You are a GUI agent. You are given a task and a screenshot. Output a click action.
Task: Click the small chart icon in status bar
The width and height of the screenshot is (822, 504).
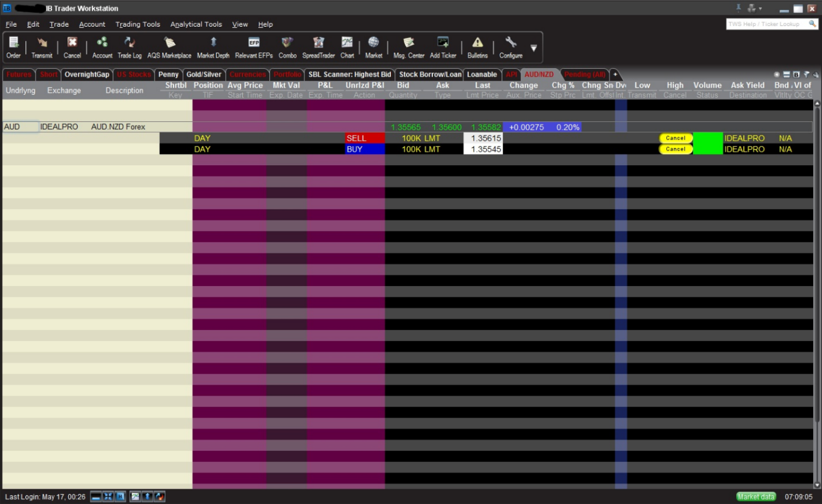tap(135, 496)
